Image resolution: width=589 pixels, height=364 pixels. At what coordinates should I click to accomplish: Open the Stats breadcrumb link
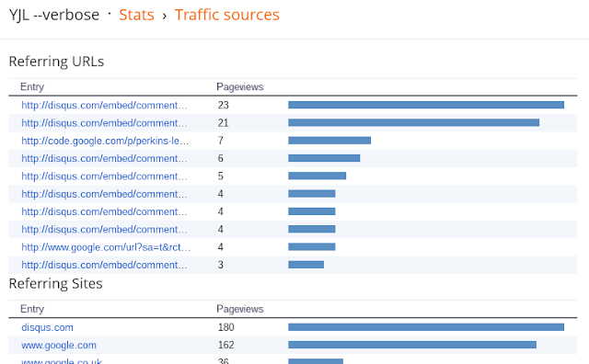pos(136,15)
